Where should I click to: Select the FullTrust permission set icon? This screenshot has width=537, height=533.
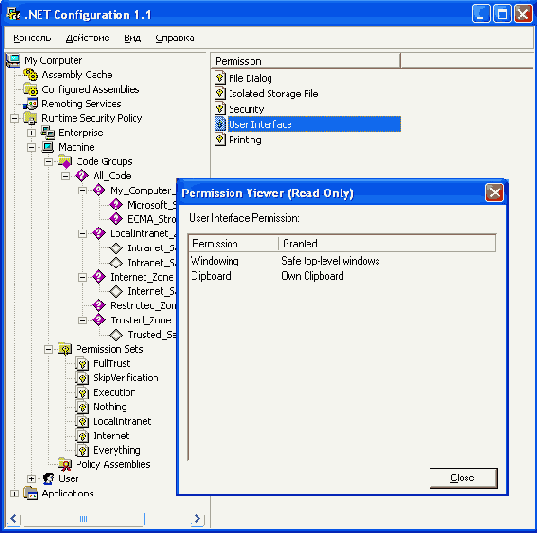(82, 363)
